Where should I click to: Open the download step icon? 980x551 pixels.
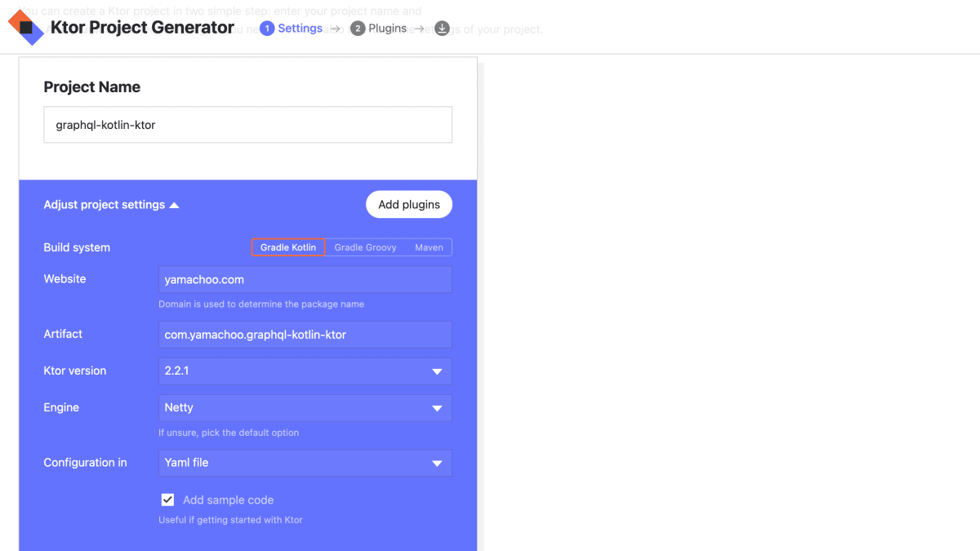coord(442,29)
